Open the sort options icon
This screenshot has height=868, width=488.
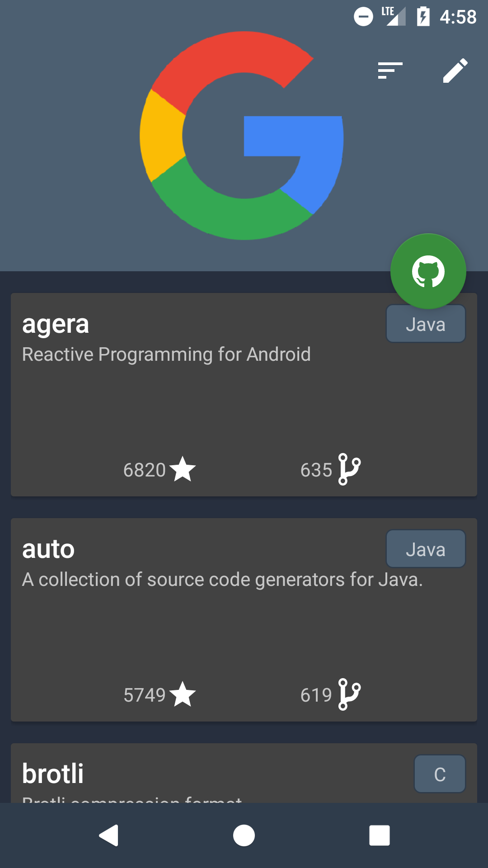pos(390,71)
